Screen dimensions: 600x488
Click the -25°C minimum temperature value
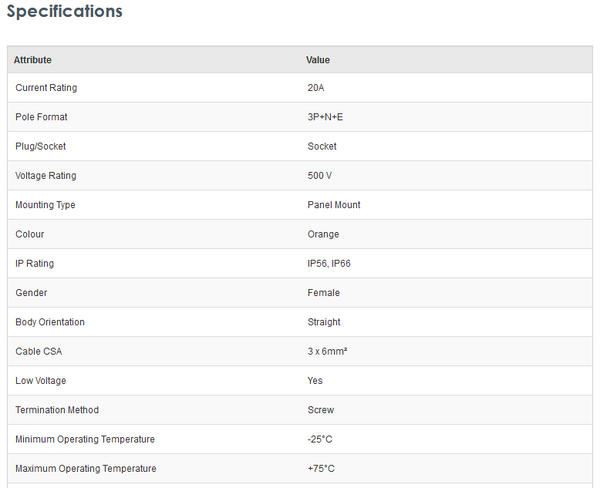click(x=321, y=439)
